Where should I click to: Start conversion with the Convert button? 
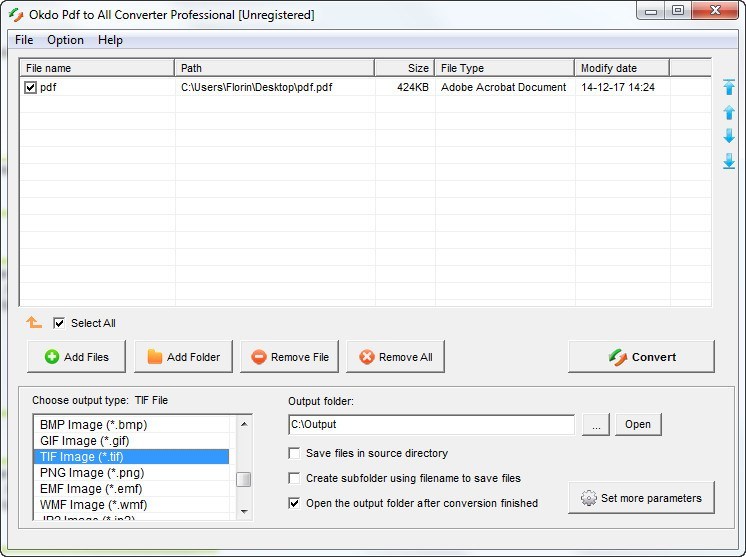[641, 357]
